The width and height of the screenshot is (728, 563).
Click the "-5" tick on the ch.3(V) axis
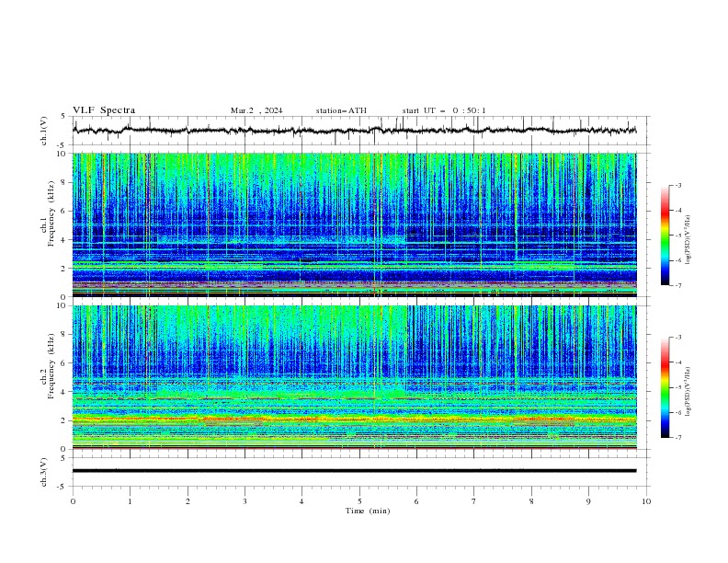pos(63,487)
